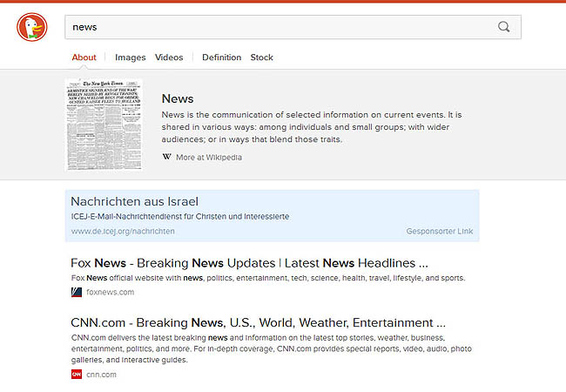Click the DuckDuckGo duck logo

coord(31,27)
